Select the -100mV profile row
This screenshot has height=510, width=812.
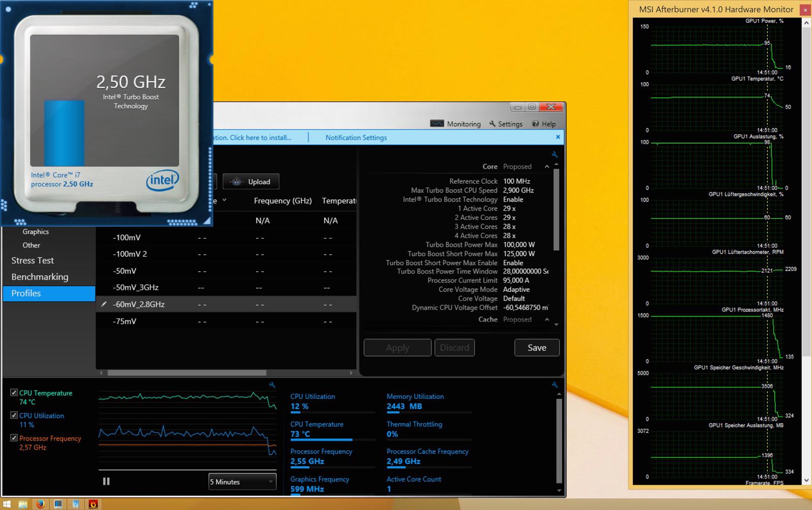tap(226, 237)
